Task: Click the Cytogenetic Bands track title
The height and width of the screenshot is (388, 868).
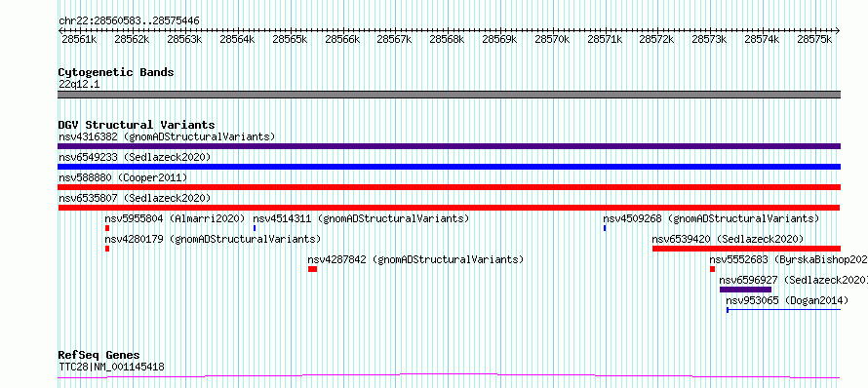Action: [116, 72]
